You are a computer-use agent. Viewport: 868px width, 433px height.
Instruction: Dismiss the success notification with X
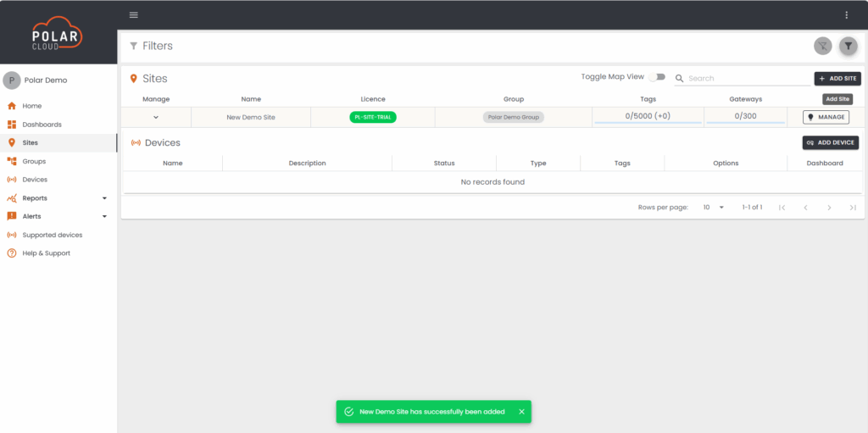(x=521, y=412)
